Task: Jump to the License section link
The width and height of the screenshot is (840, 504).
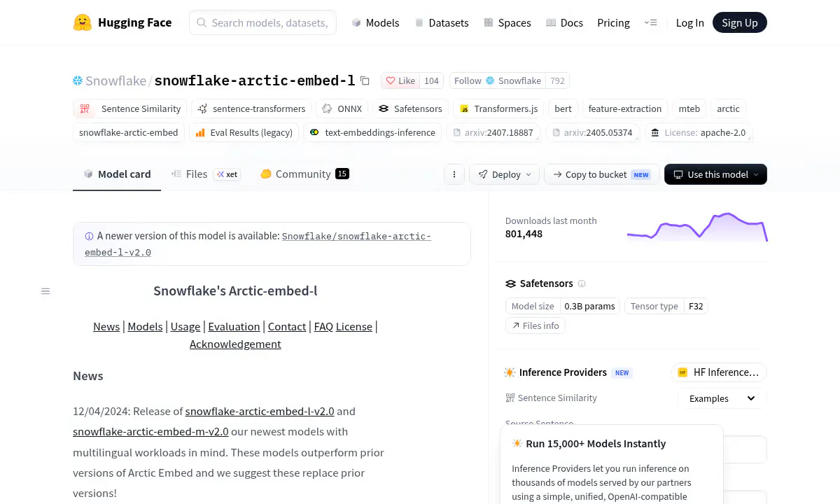Action: click(x=354, y=326)
